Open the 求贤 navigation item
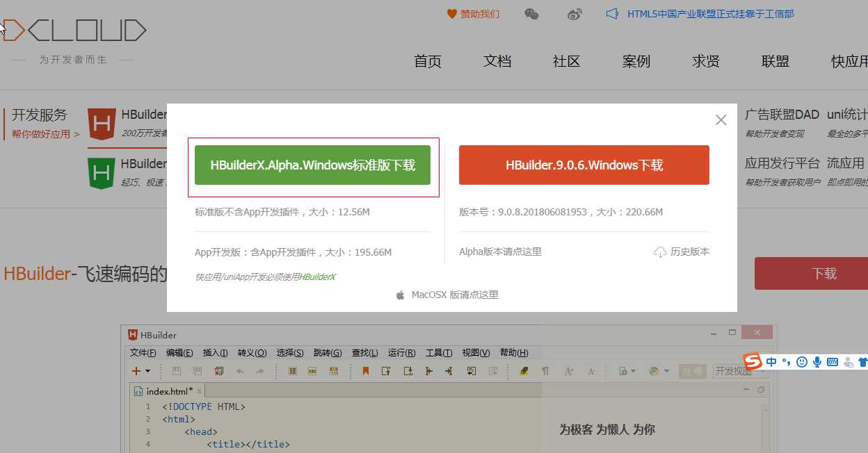This screenshot has height=453, width=868. tap(706, 61)
